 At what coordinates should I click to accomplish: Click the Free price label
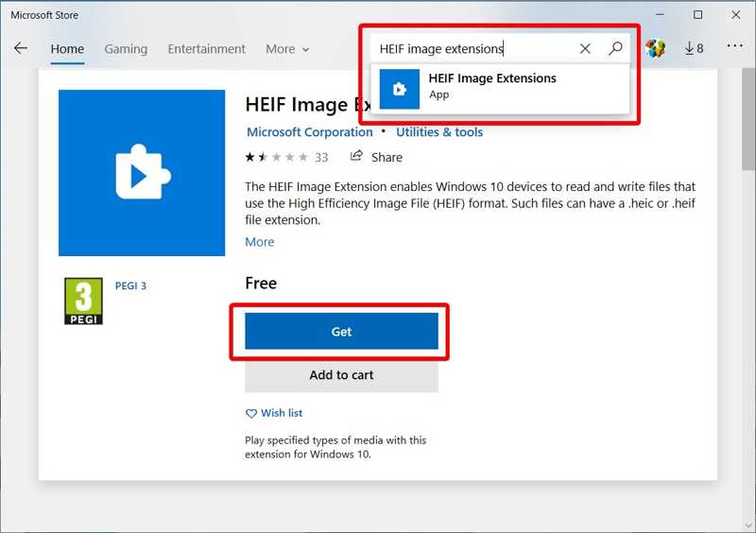[x=261, y=284]
